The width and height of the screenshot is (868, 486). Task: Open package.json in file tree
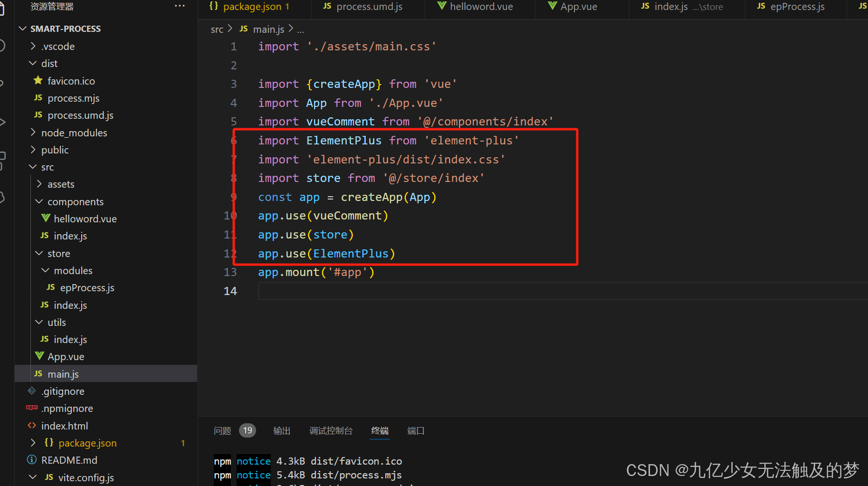pos(87,443)
